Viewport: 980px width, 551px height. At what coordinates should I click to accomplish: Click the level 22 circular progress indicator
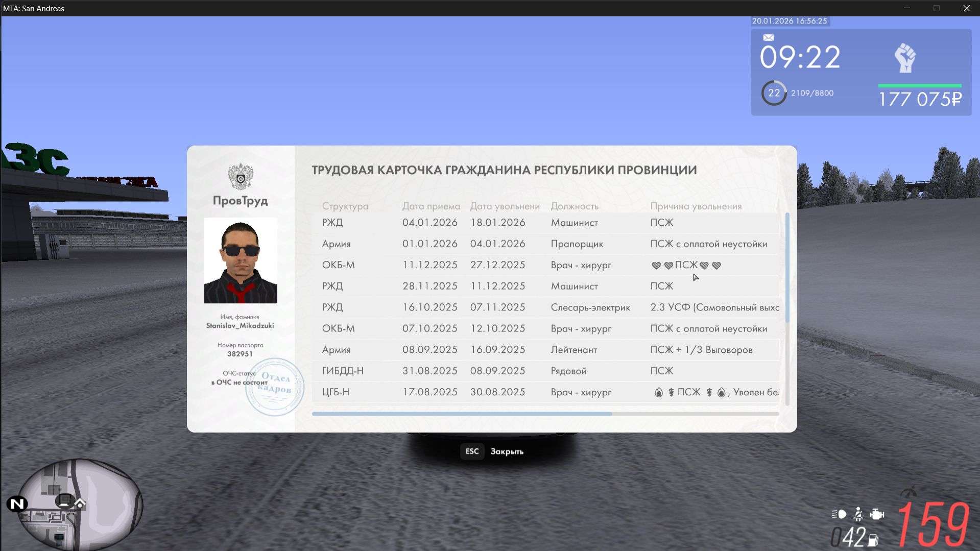pyautogui.click(x=774, y=93)
